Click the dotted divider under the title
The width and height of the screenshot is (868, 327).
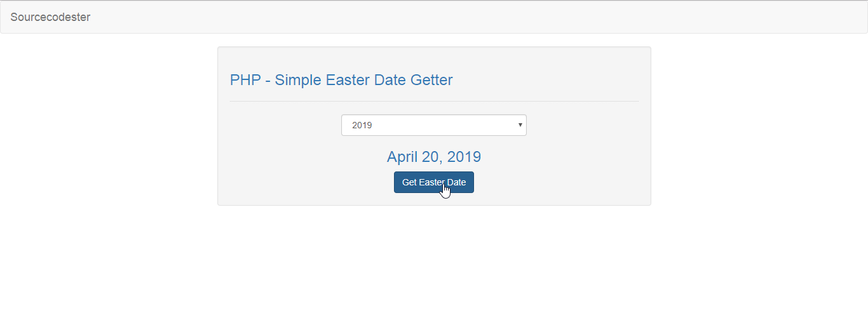[x=434, y=101]
